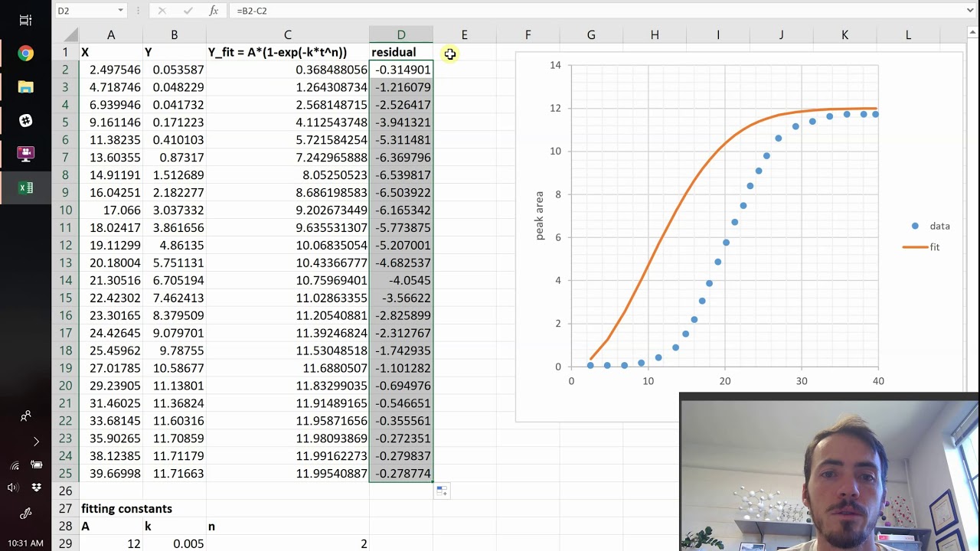Select residual cell -0.314901

click(400, 70)
